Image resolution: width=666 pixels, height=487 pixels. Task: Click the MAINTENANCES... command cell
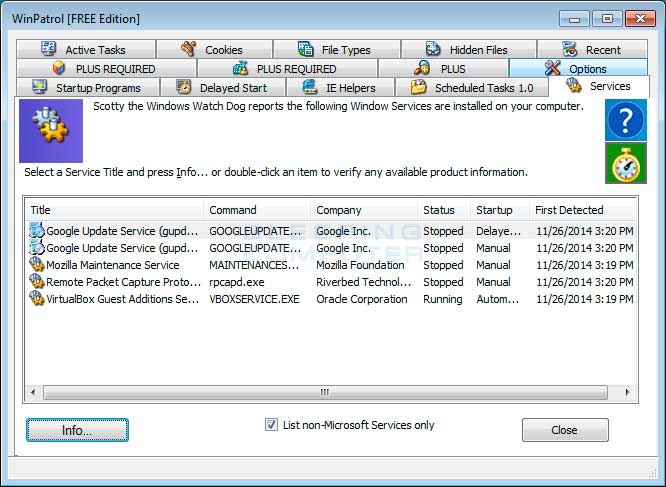[x=254, y=265]
